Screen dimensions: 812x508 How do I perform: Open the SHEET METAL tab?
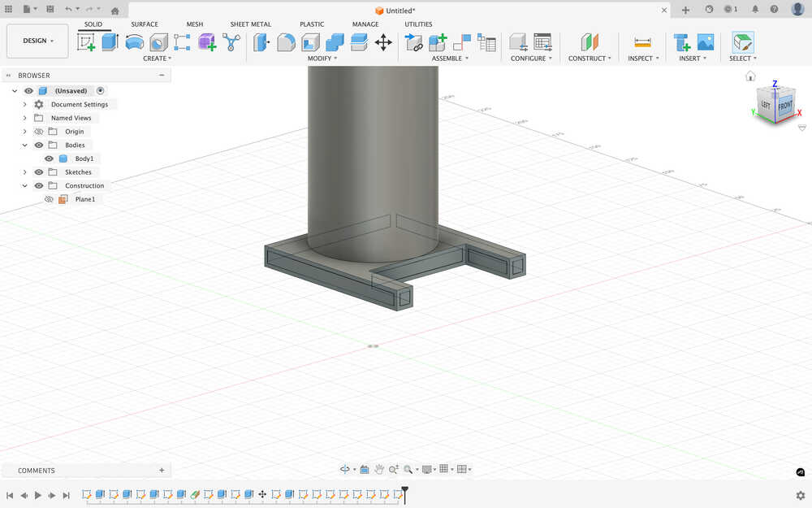click(x=250, y=24)
